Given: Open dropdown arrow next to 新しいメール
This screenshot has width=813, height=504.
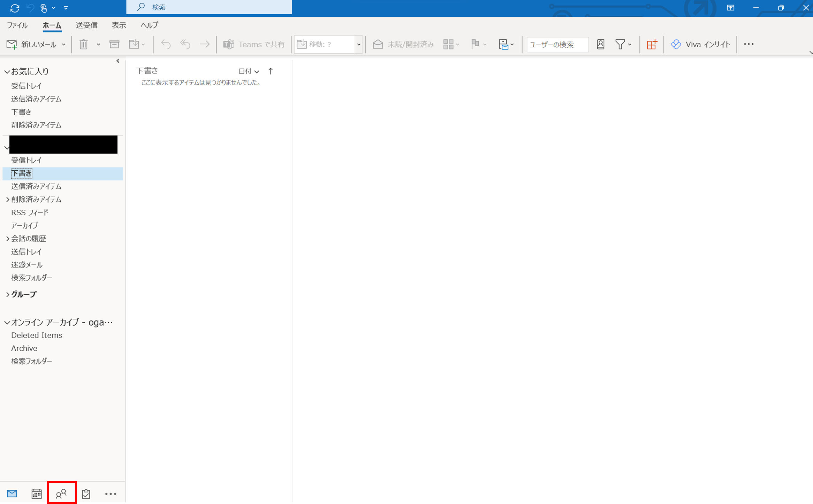Looking at the screenshot, I should point(63,44).
